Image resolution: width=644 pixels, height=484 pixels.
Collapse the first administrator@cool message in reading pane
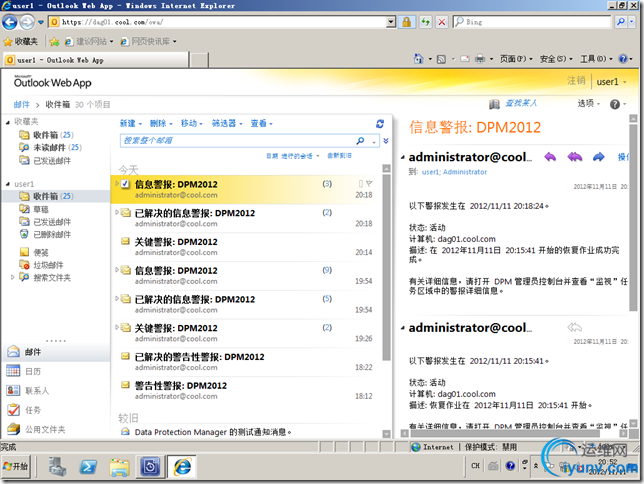click(x=403, y=157)
